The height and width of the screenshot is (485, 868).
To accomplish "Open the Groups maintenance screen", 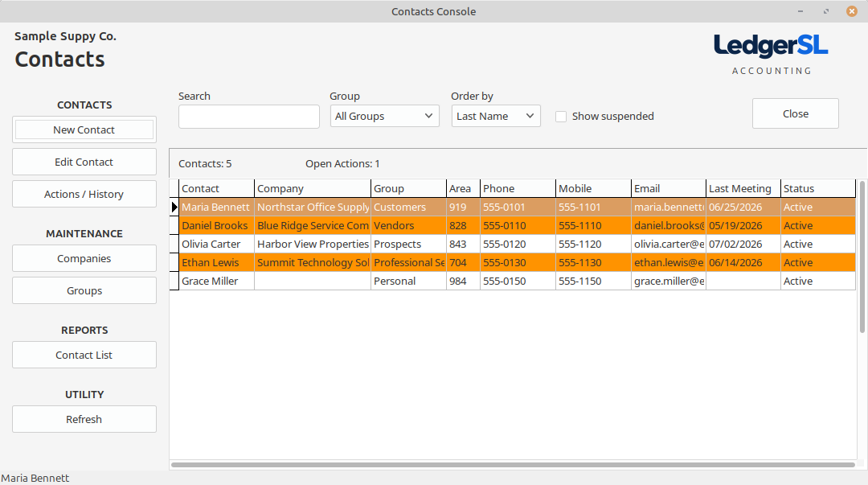I will point(84,290).
